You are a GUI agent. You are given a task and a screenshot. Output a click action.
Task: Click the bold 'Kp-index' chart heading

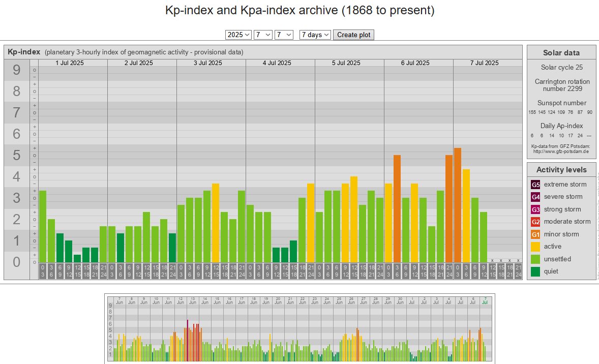24,52
